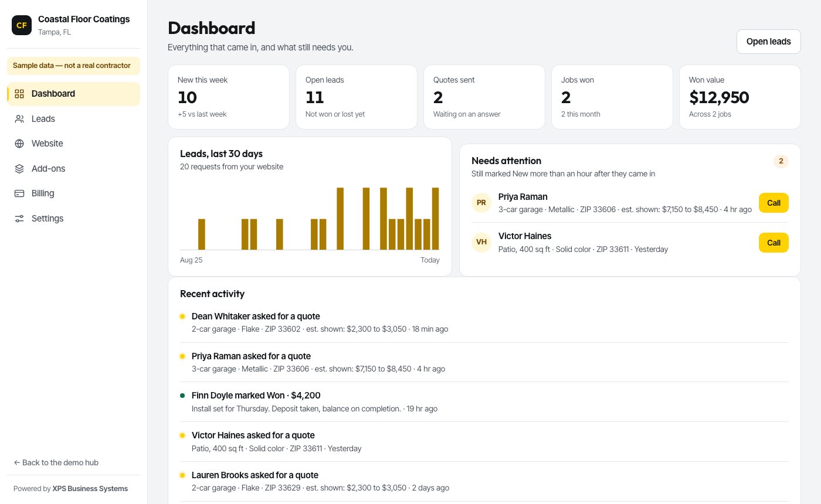Click the tallest bar above Today label
Viewport: 821px width, 504px height.
435,219
